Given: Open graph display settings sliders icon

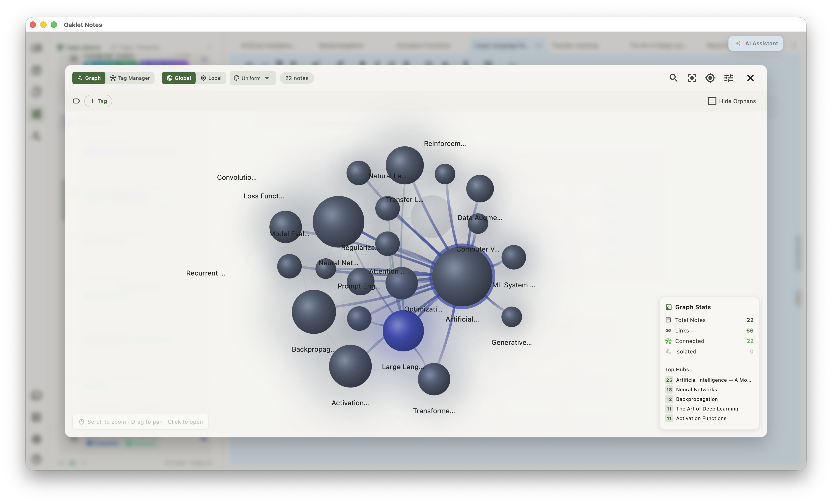Looking at the screenshot, I should click(728, 78).
